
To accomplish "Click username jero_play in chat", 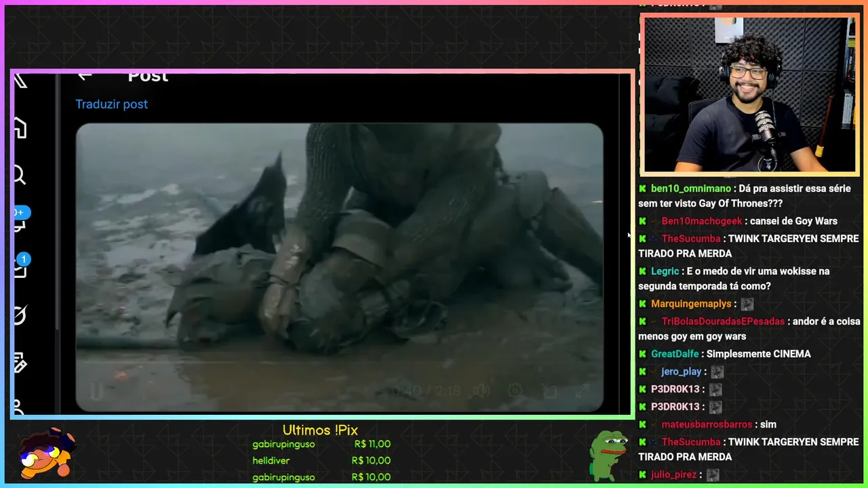I will tap(682, 371).
